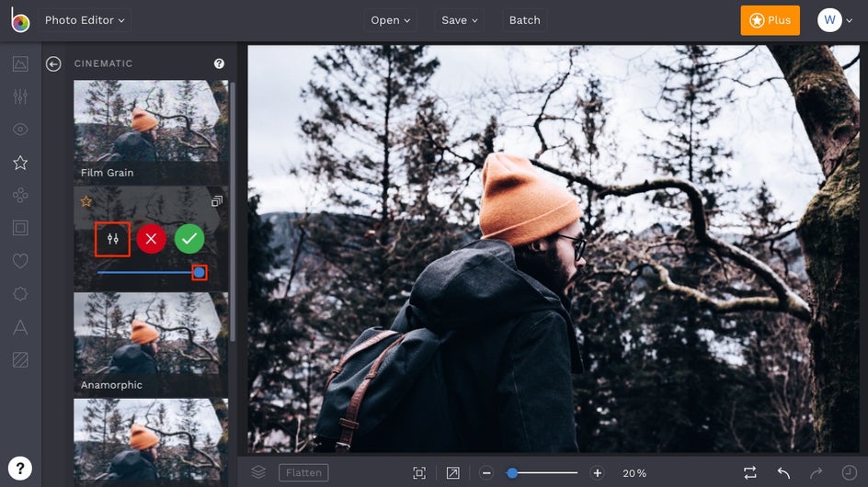
Task: Open the Textures sidebar tool
Action: click(20, 360)
